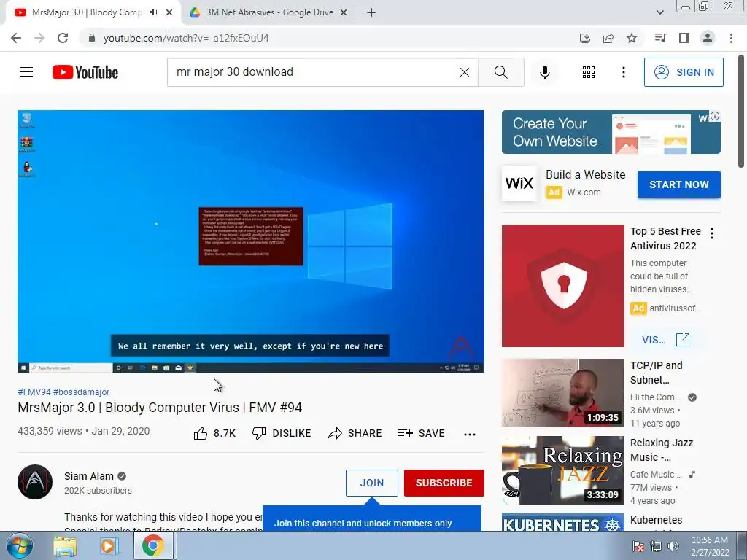The width and height of the screenshot is (747, 560).
Task: Open the taskbar clock showing 10:56 AM
Action: [710, 546]
